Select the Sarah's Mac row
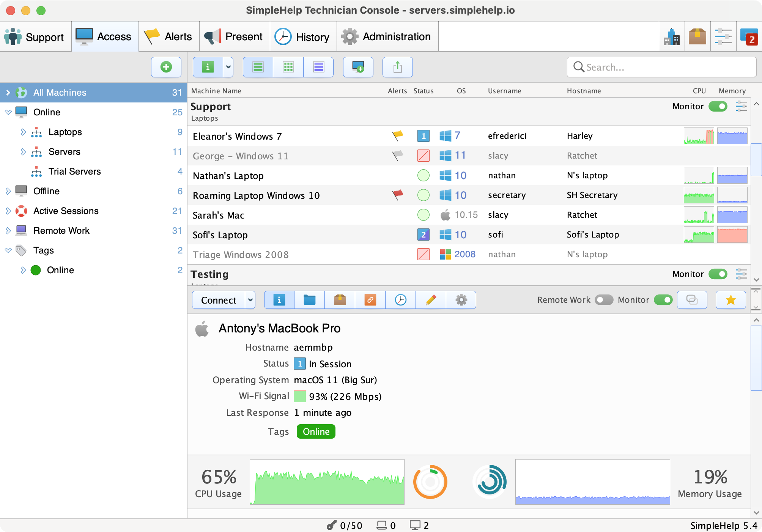The height and width of the screenshot is (532, 762). pyautogui.click(x=469, y=215)
